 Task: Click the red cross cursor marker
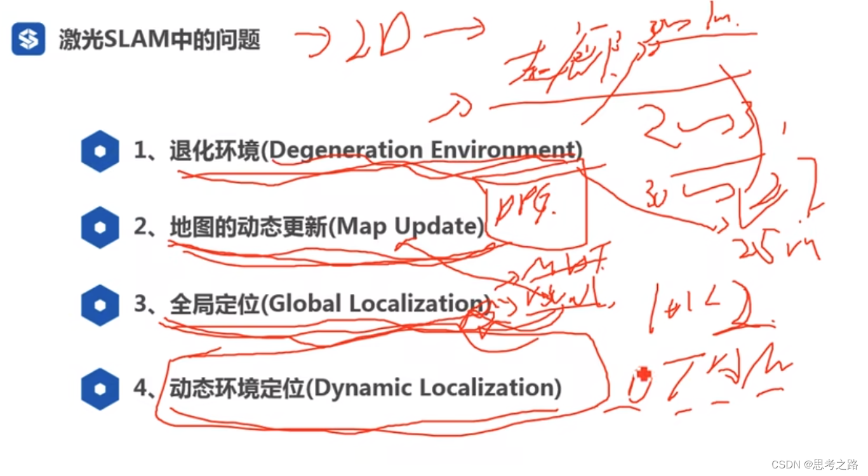pos(644,374)
